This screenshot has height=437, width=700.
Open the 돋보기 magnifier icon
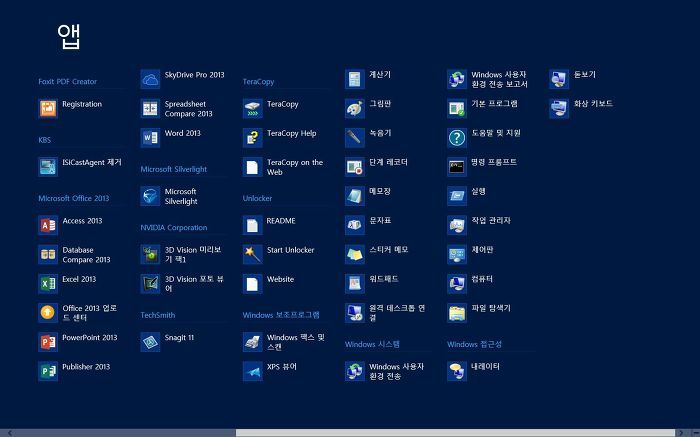[x=559, y=79]
